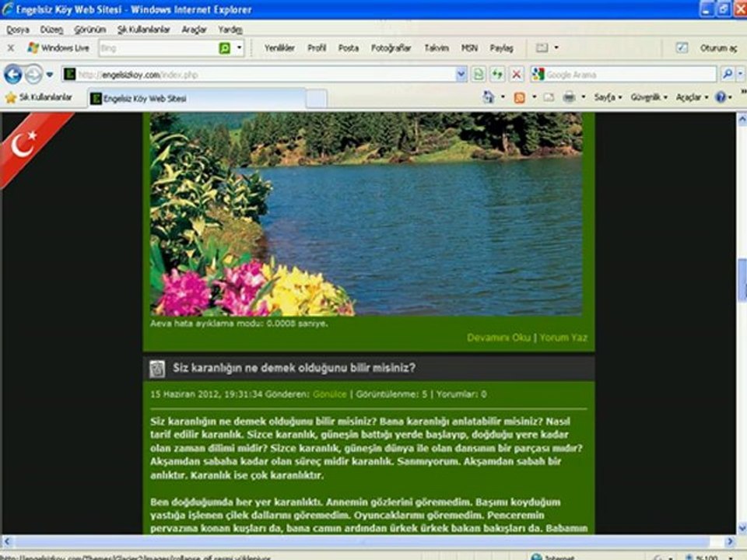Select the Engelsiz Köy Web Sitesi tab
Image resolution: width=747 pixels, height=560 pixels.
coord(197,99)
